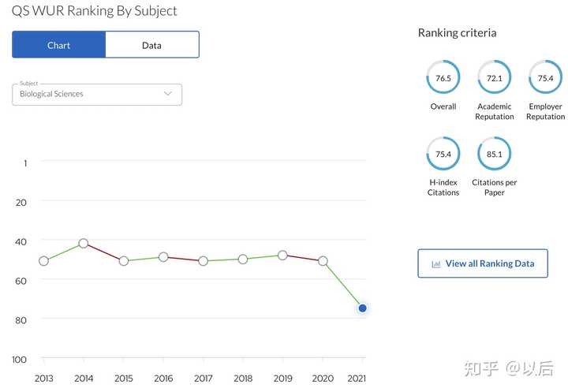
Task: Expand the Subject dropdown chevron arrow
Action: [x=167, y=94]
